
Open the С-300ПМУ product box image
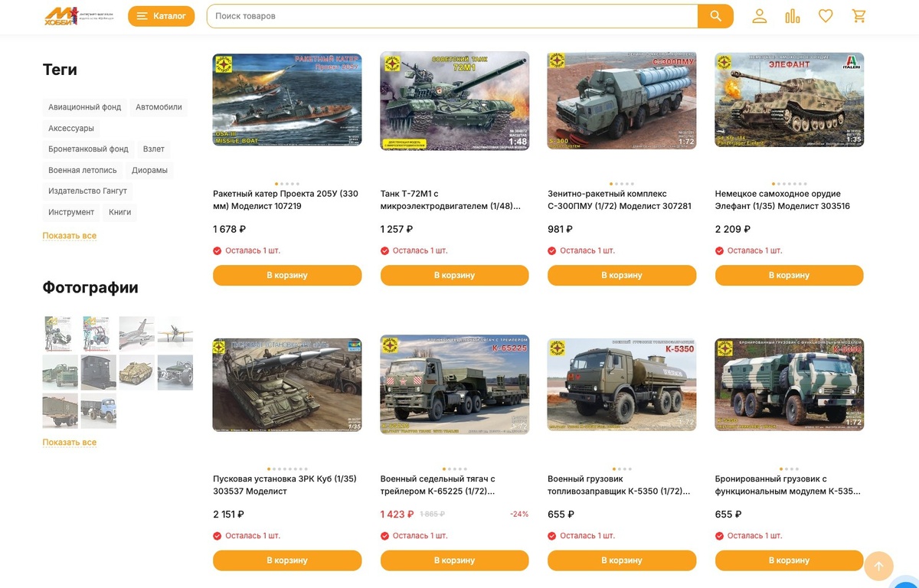(622, 100)
